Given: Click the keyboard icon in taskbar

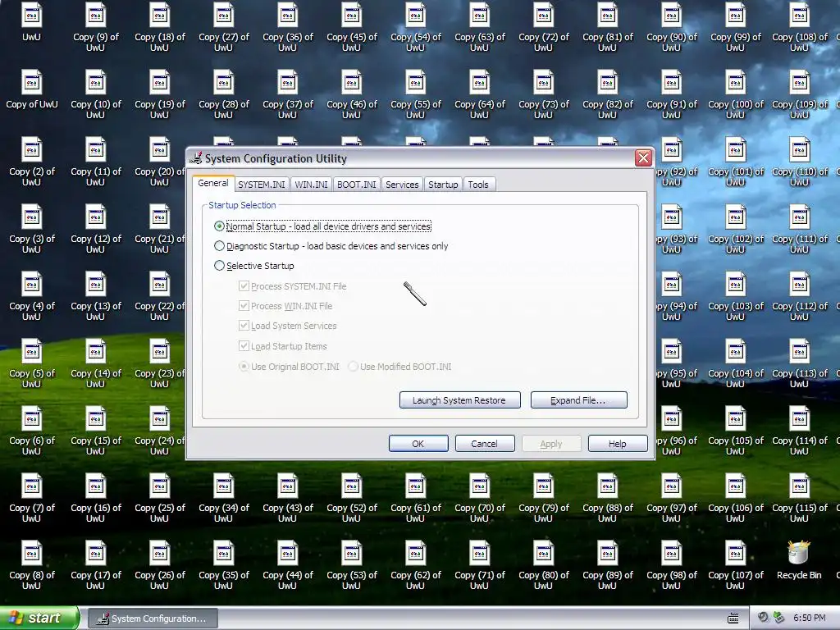Looking at the screenshot, I should [733, 619].
